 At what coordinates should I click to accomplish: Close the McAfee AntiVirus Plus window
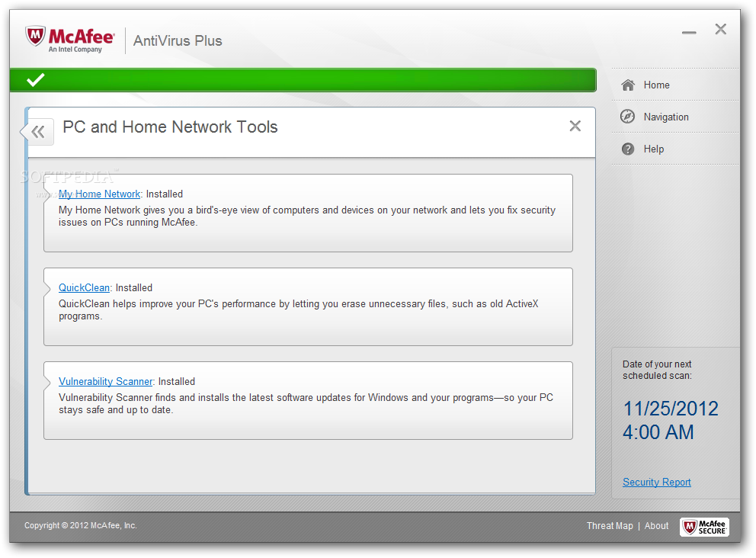pos(720,30)
